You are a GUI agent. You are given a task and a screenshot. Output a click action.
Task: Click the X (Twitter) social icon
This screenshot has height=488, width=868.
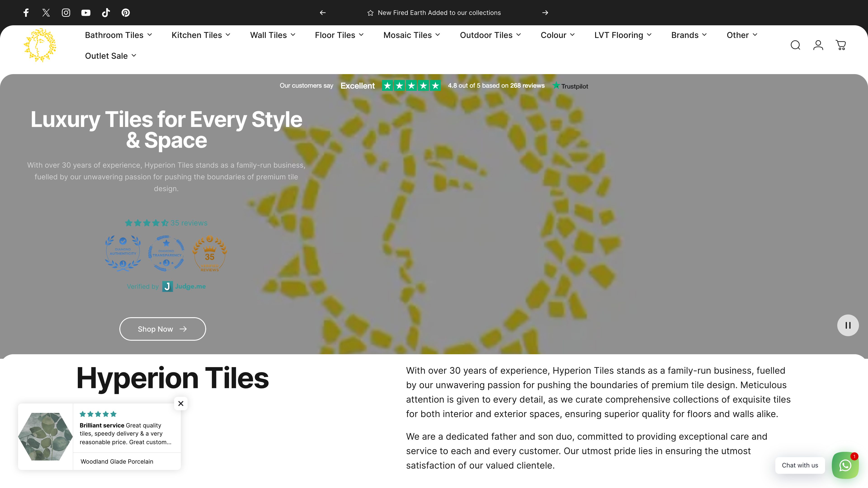(x=46, y=12)
